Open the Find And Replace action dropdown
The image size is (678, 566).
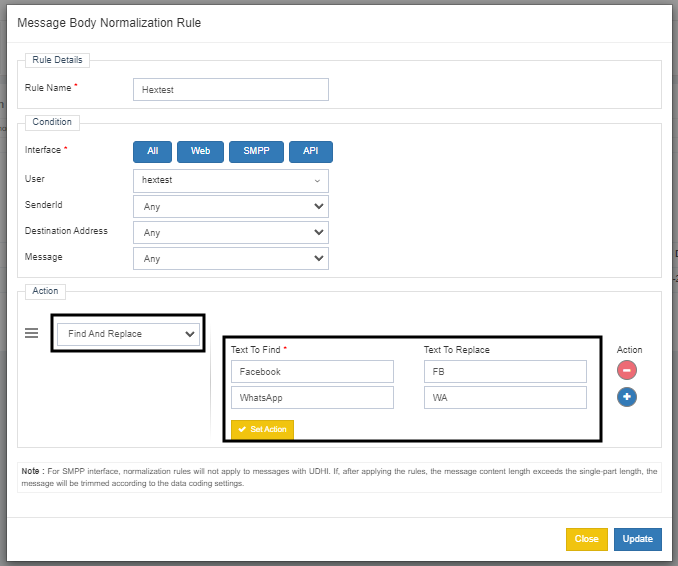[x=128, y=334]
